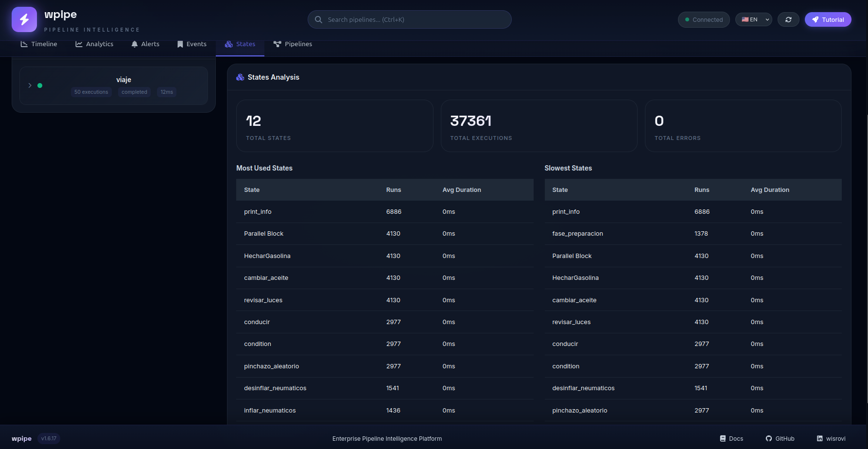Screen dimensions: 868x449
Task: Click the Avg Duration header in Slowest States
Action: click(770, 190)
